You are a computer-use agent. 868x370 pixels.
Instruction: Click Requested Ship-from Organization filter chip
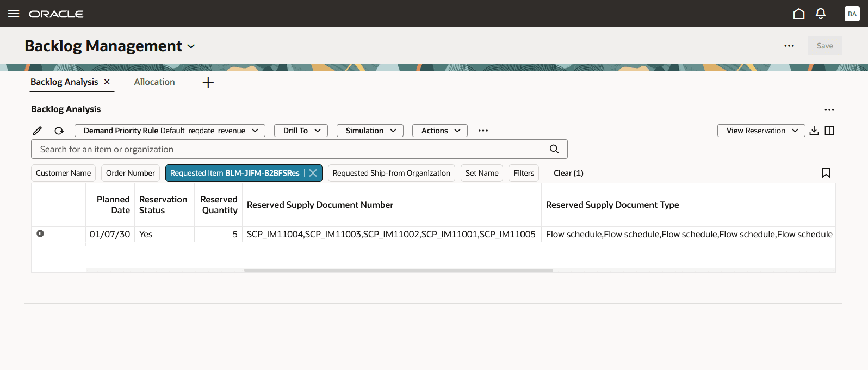point(392,173)
